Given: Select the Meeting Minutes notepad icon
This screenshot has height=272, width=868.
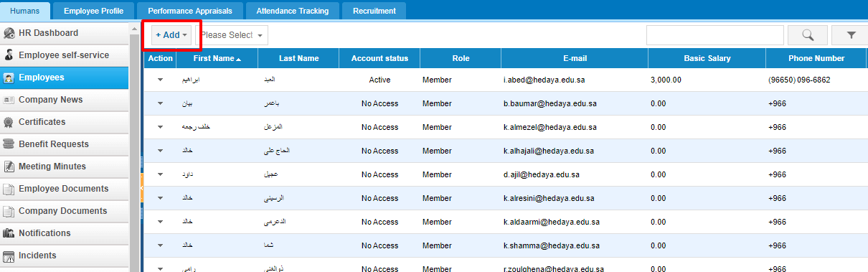Looking at the screenshot, I should [x=9, y=167].
